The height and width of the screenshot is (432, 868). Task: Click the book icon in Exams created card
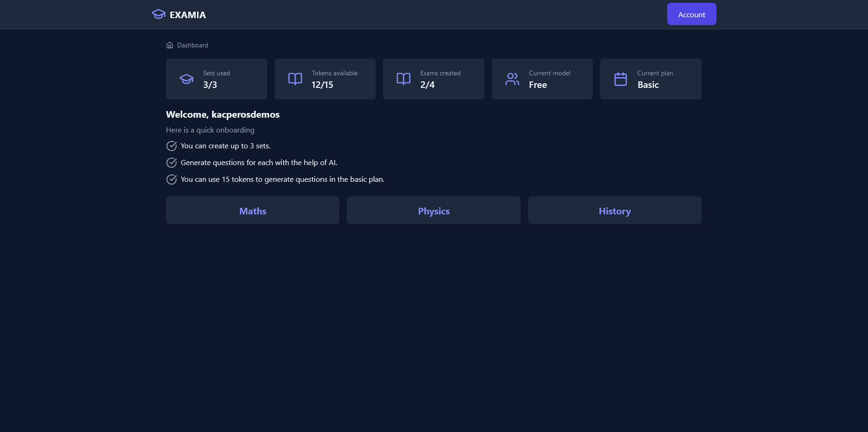click(x=404, y=79)
